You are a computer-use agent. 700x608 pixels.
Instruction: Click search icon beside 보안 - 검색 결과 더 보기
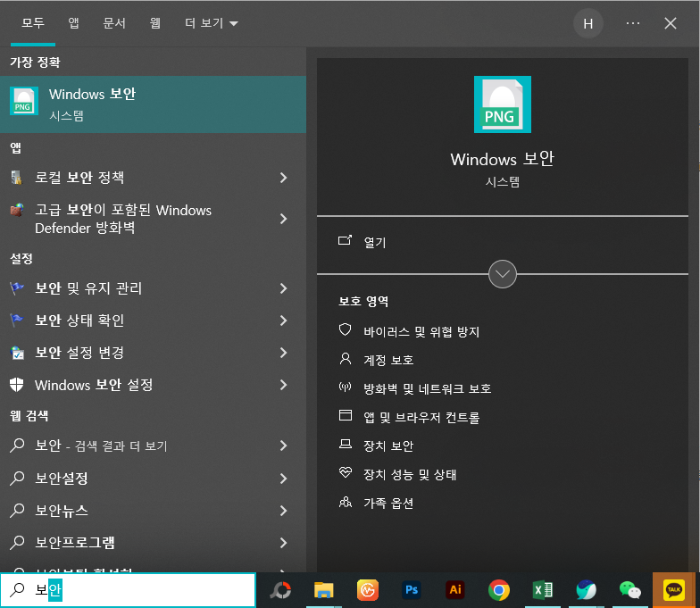coord(17,445)
